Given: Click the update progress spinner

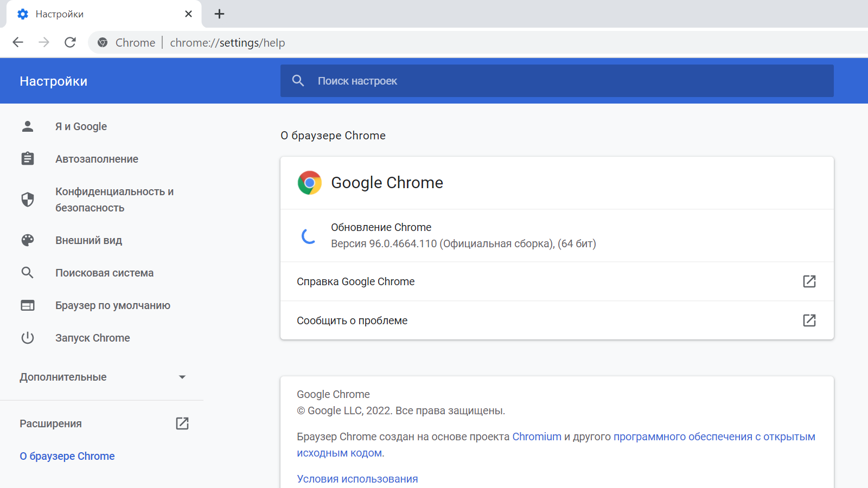Looking at the screenshot, I should click(309, 236).
